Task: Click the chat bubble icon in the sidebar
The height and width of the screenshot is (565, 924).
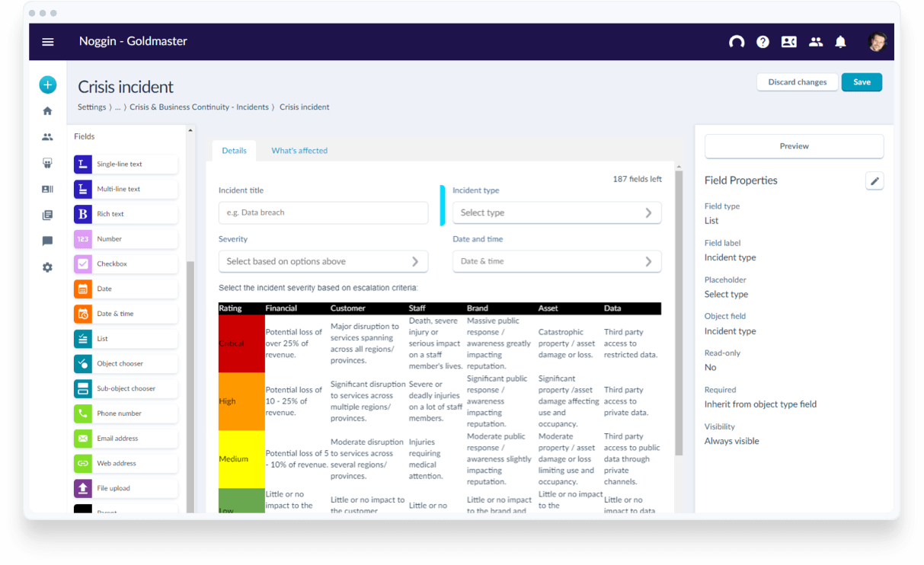Action: 47,241
